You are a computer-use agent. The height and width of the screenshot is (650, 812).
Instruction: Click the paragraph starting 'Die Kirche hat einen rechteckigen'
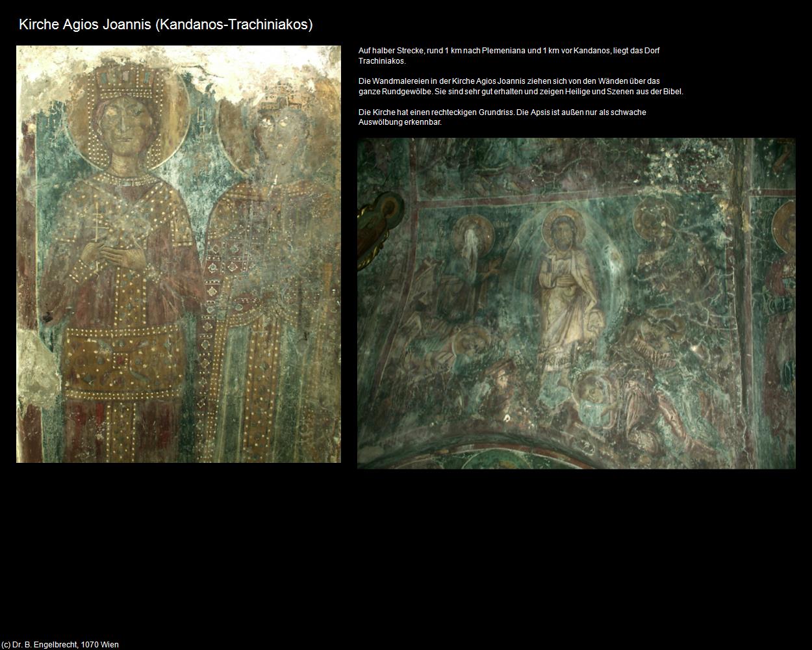pyautogui.click(x=502, y=117)
